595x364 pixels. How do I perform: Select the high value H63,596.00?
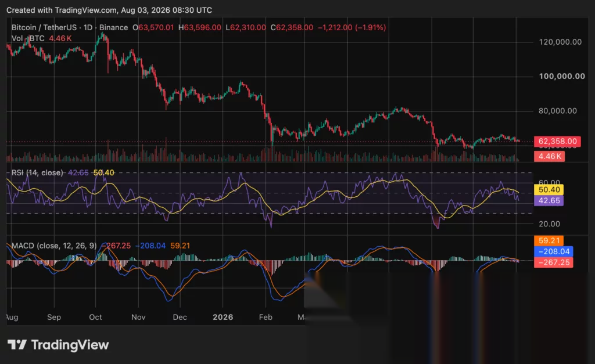(x=200, y=28)
